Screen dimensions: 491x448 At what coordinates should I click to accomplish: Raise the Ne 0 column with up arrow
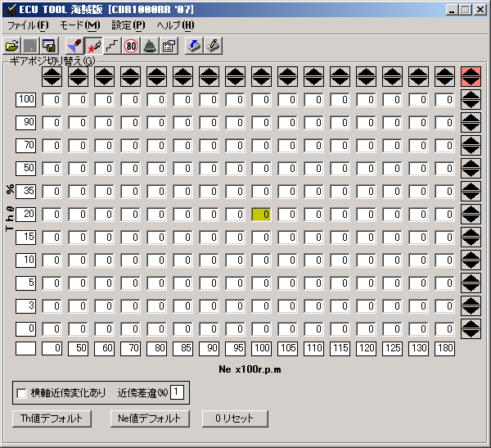[x=52, y=72]
